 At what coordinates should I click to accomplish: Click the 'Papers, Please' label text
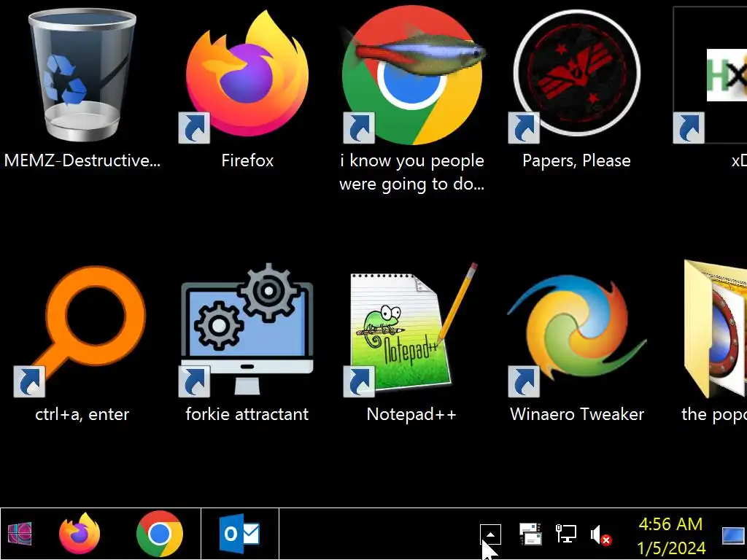[x=576, y=161]
